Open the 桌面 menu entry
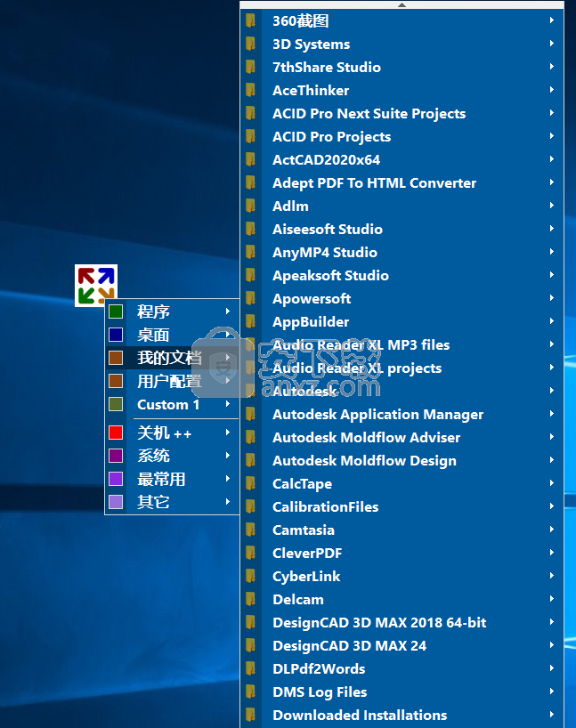Viewport: 576px width, 728px height. pyautogui.click(x=173, y=335)
